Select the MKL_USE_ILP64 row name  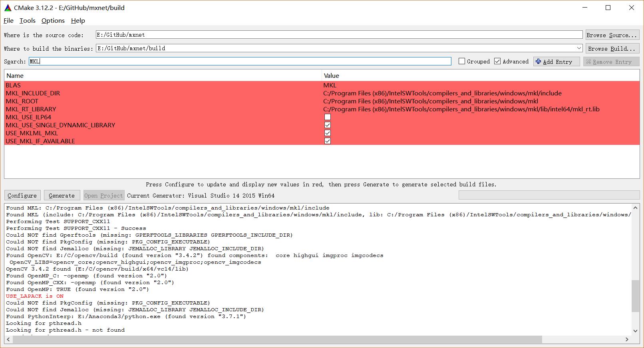coord(28,117)
